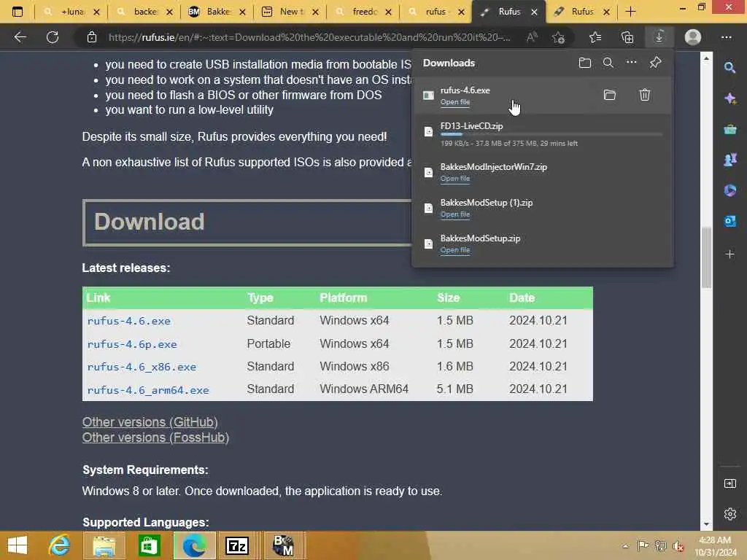Open sidebar Games chess icon
The image size is (747, 560).
[729, 160]
